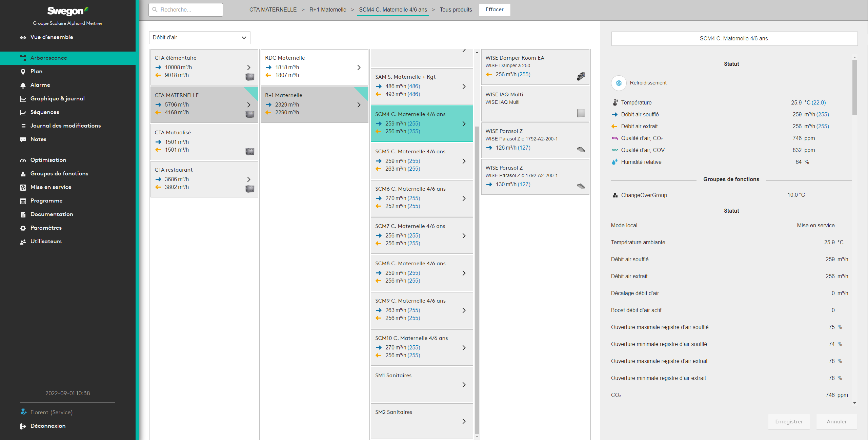This screenshot has width=868, height=440.
Task: Click the WISE IAQ Multi sensor icon
Action: pyautogui.click(x=581, y=113)
